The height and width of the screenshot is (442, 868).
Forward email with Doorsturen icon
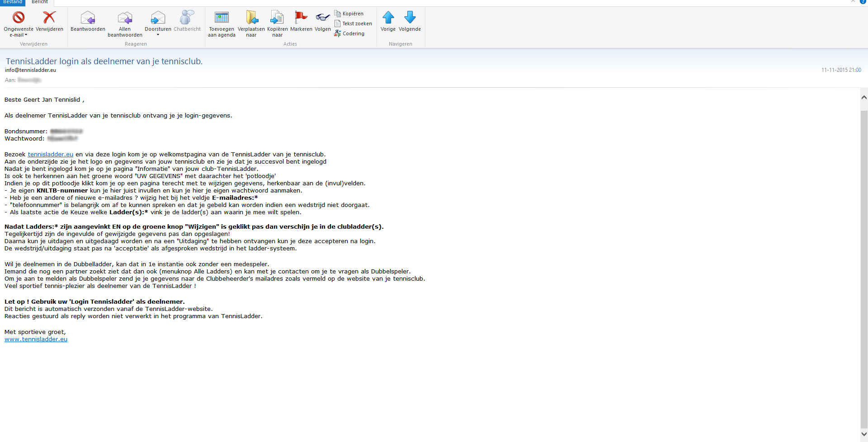(158, 18)
